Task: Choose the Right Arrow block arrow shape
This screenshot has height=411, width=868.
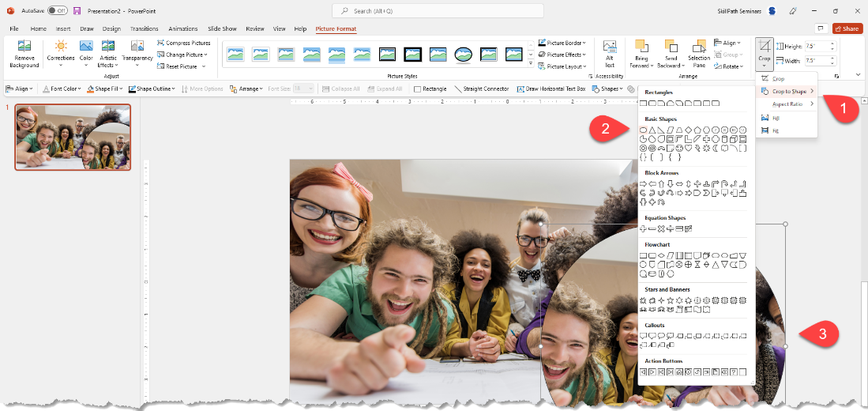Action: point(643,183)
